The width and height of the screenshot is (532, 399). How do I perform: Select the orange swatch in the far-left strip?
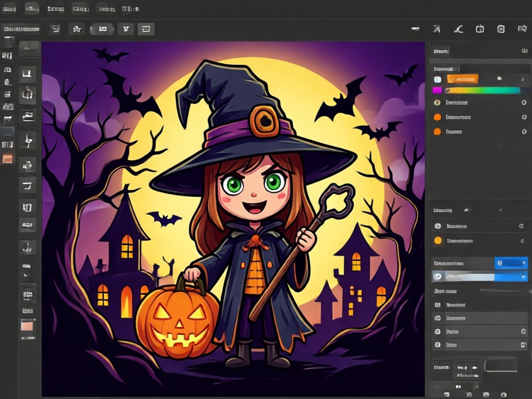pyautogui.click(x=7, y=158)
